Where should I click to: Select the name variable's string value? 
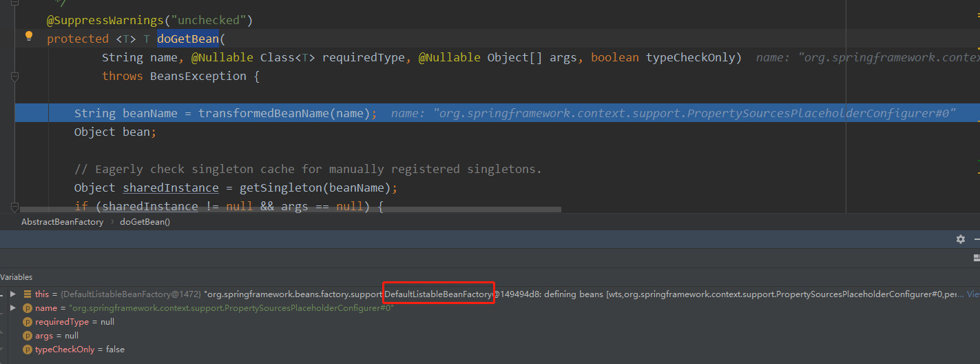coord(231,308)
